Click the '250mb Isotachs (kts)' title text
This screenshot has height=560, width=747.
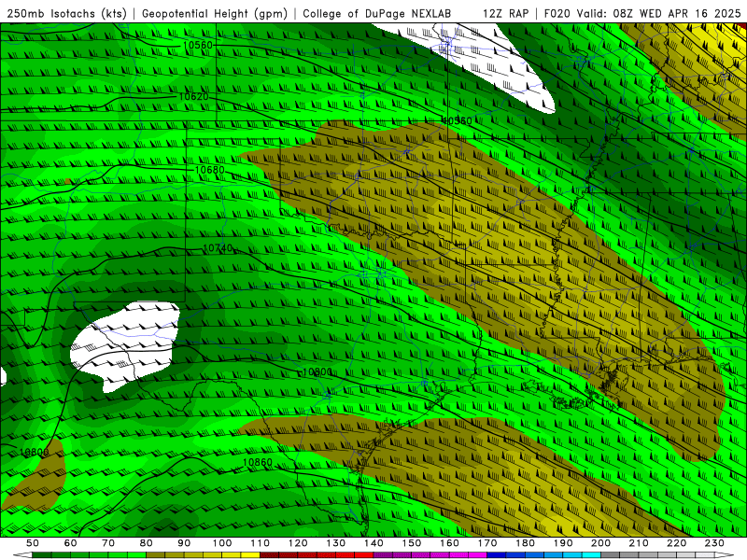(67, 14)
